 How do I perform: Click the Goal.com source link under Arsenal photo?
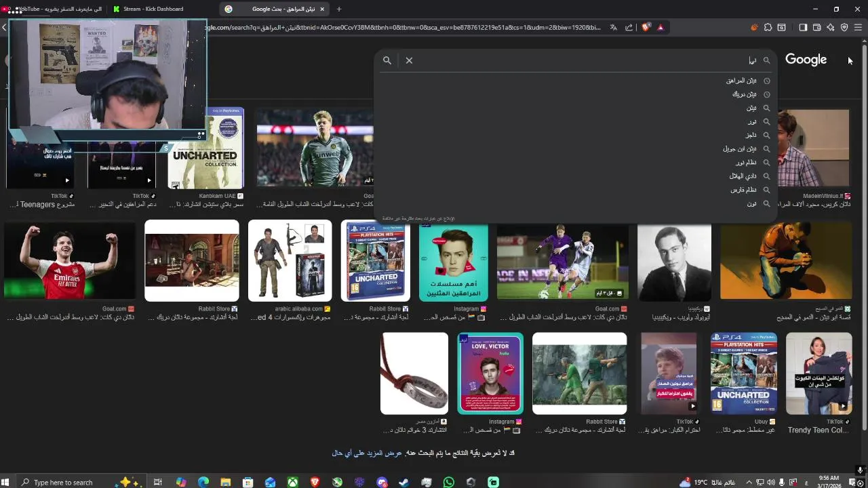(x=115, y=308)
